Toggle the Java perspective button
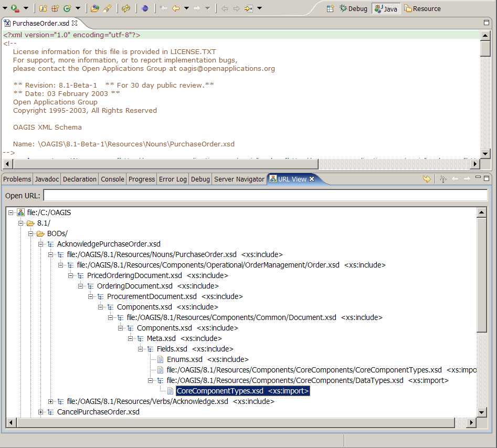The height and width of the screenshot is (448, 497). (386, 8)
